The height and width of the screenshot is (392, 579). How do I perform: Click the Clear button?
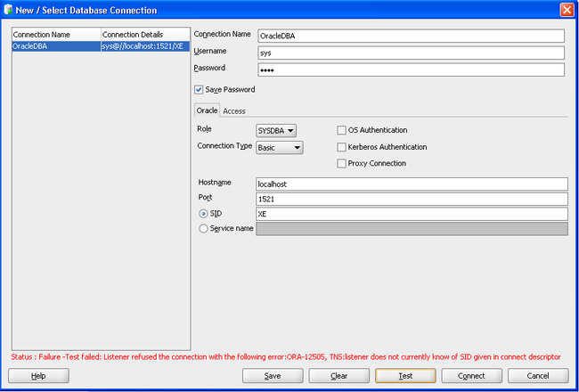point(339,376)
